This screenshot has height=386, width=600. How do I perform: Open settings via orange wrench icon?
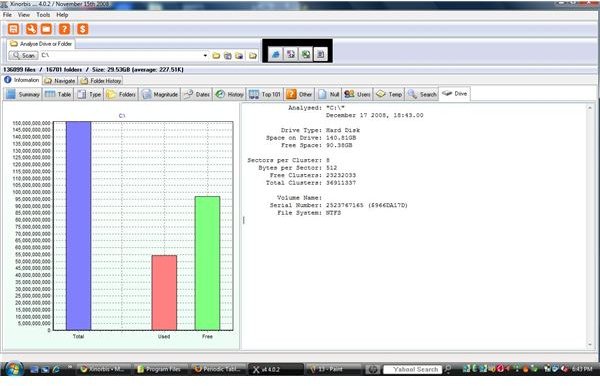[31, 29]
